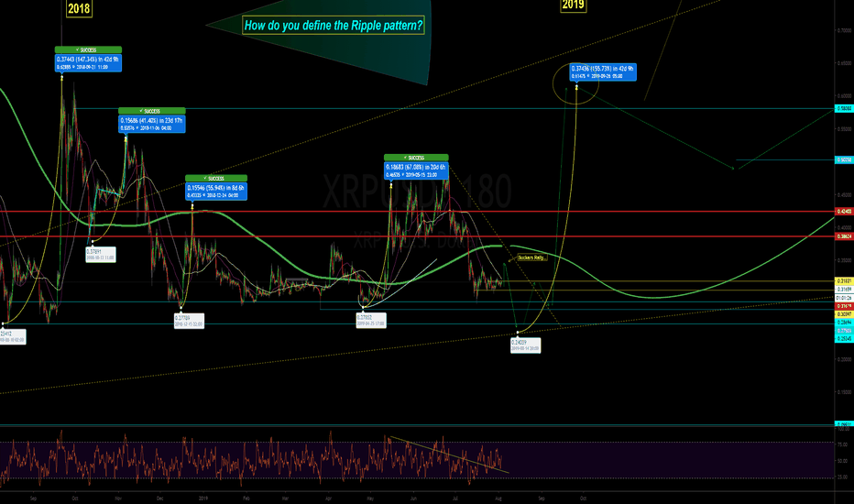
Task: Select the 0.24009 price note callout
Action: (x=526, y=345)
